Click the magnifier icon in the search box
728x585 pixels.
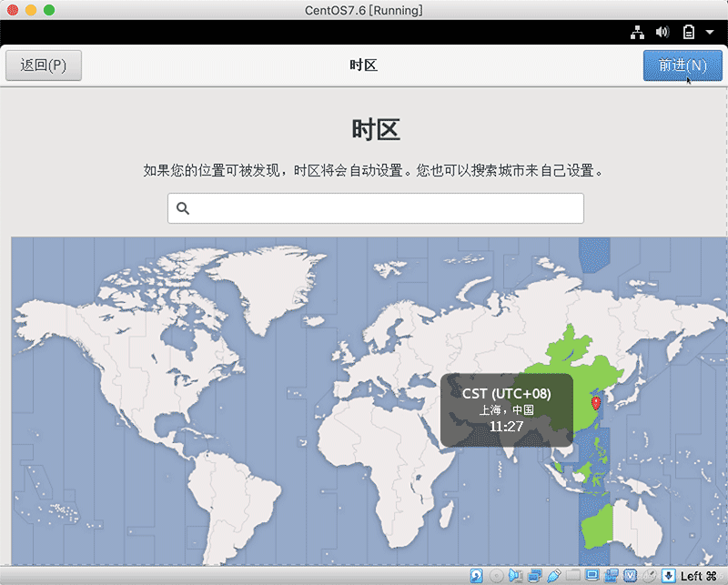(x=183, y=208)
